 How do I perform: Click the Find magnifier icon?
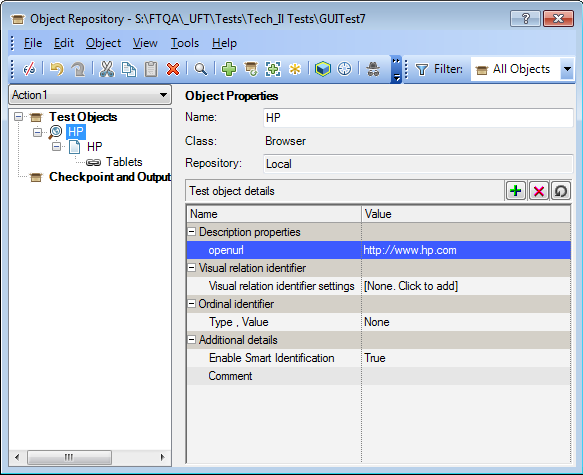201,69
